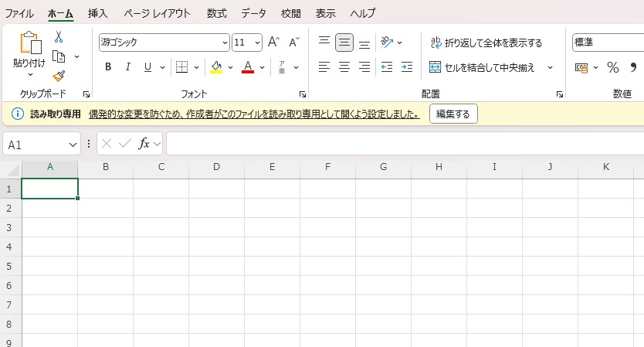644x347 pixels.
Task: Apply the red font color A
Action: [248, 66]
